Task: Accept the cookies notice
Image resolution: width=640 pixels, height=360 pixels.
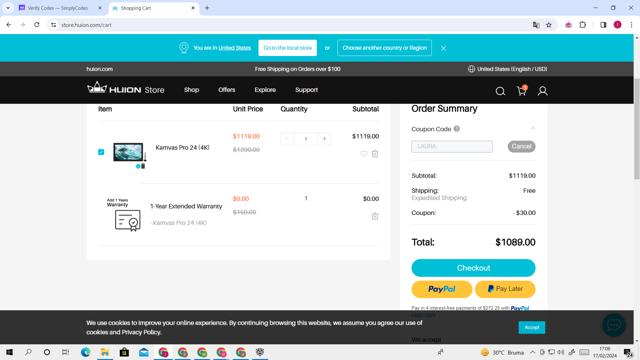Action: (531, 327)
